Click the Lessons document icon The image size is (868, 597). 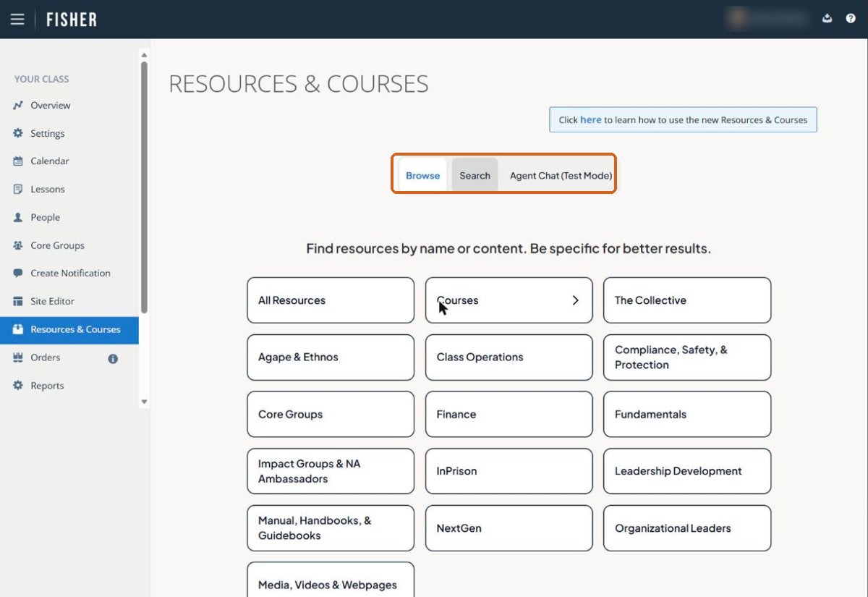click(x=18, y=190)
